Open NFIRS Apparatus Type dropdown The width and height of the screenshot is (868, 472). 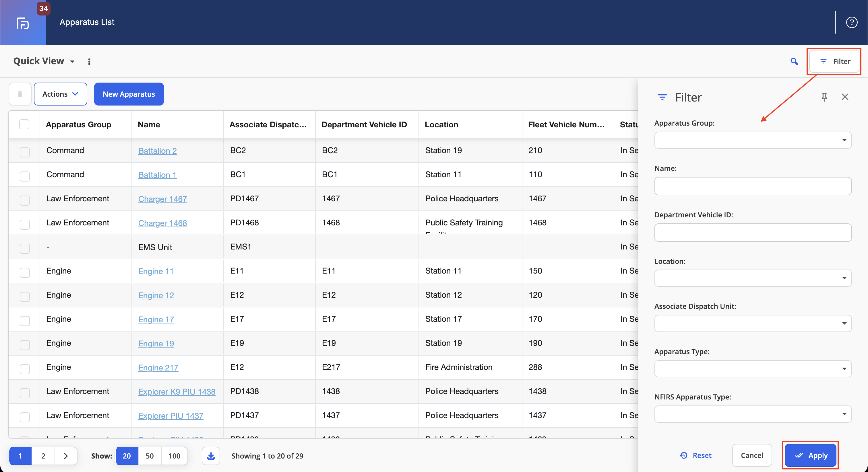coord(753,414)
